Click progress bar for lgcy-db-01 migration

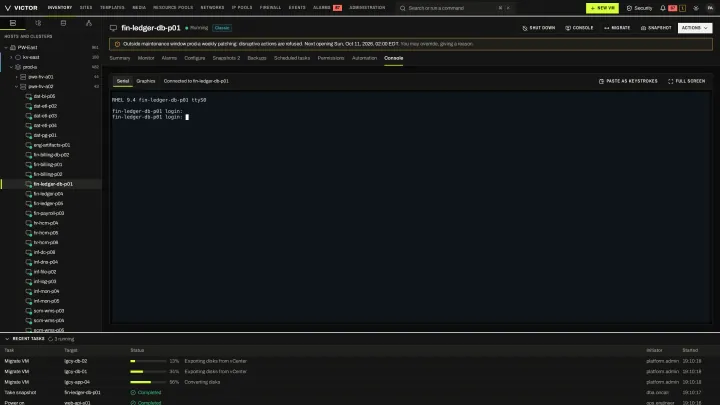pyautogui.click(x=148, y=372)
